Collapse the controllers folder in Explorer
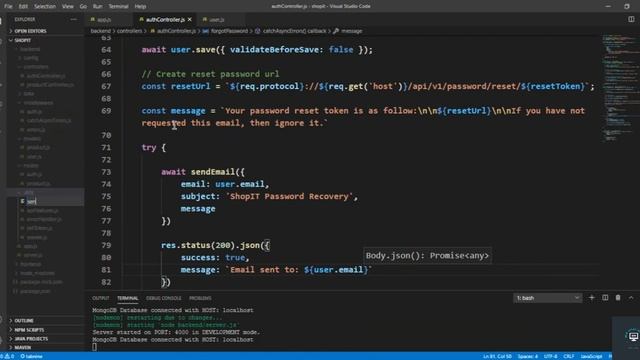 coord(36,67)
